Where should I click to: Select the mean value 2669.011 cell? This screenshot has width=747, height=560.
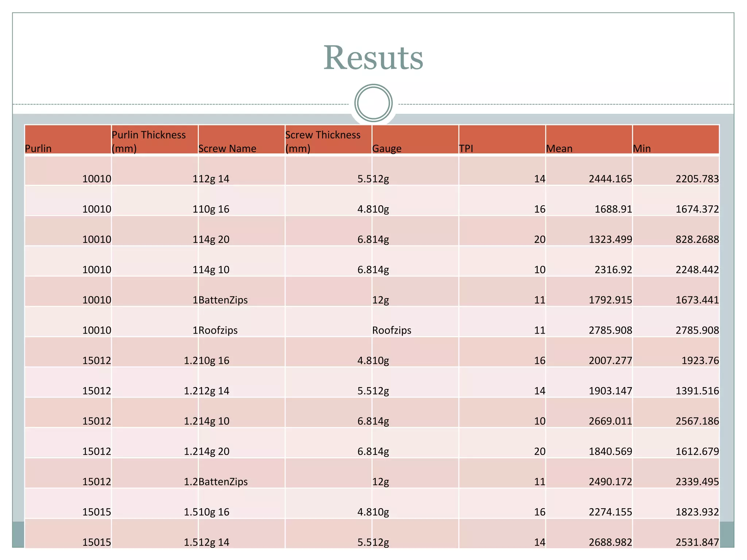coord(589,412)
